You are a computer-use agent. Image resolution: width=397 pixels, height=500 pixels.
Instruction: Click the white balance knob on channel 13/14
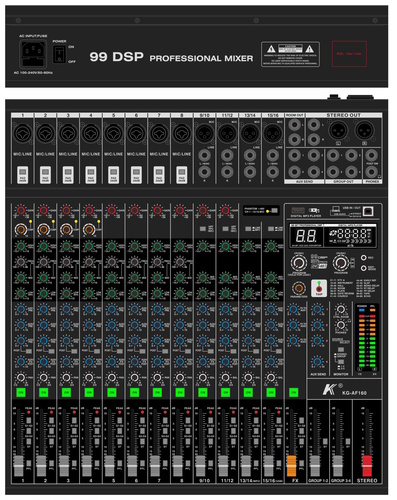248,378
